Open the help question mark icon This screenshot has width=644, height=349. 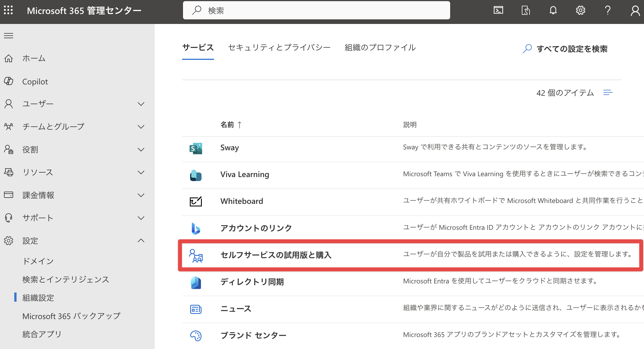608,11
